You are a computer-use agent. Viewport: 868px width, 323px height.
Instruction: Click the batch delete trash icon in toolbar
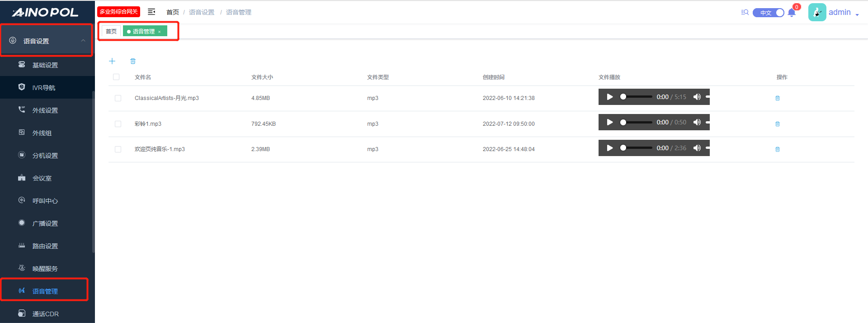pos(133,61)
